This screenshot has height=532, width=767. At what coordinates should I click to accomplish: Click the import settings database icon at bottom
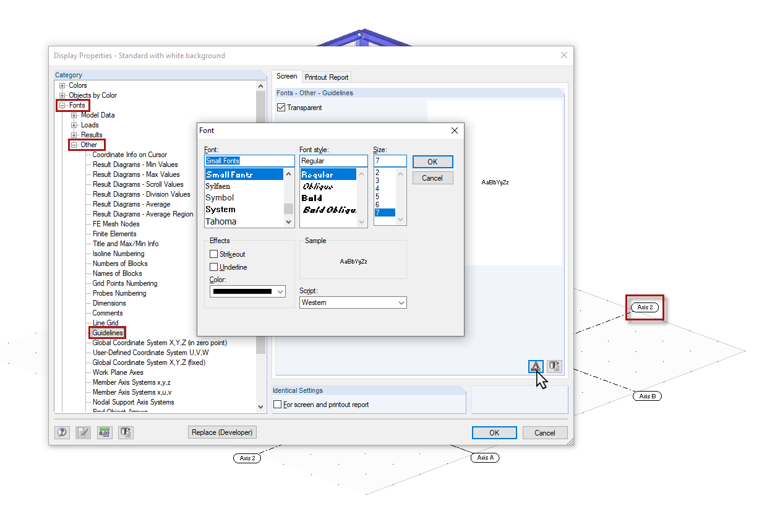coord(126,432)
